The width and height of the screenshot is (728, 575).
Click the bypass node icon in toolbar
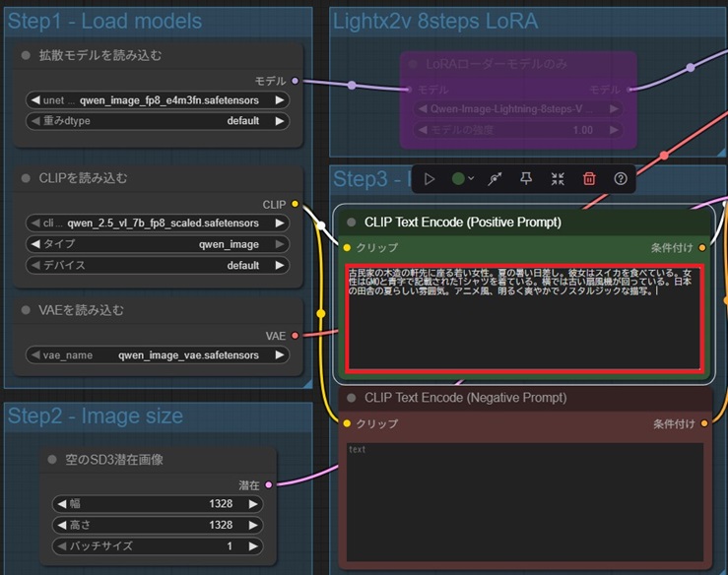point(495,178)
